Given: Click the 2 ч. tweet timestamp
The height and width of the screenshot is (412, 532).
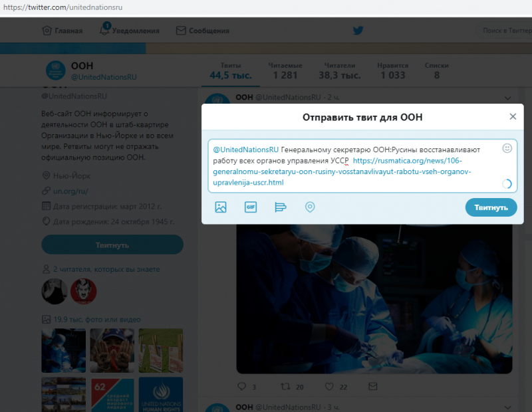Looking at the screenshot, I should 334,97.
